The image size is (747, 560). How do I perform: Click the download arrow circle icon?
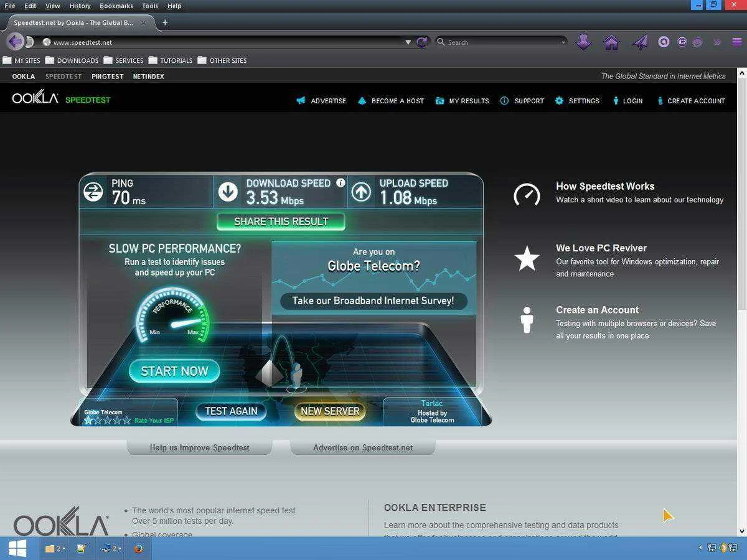[x=228, y=192]
